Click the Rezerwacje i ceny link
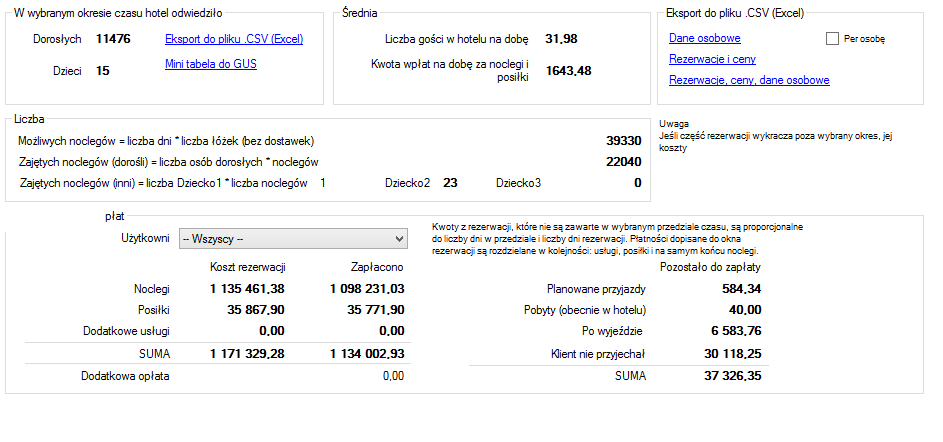The image size is (943, 442). point(711,59)
